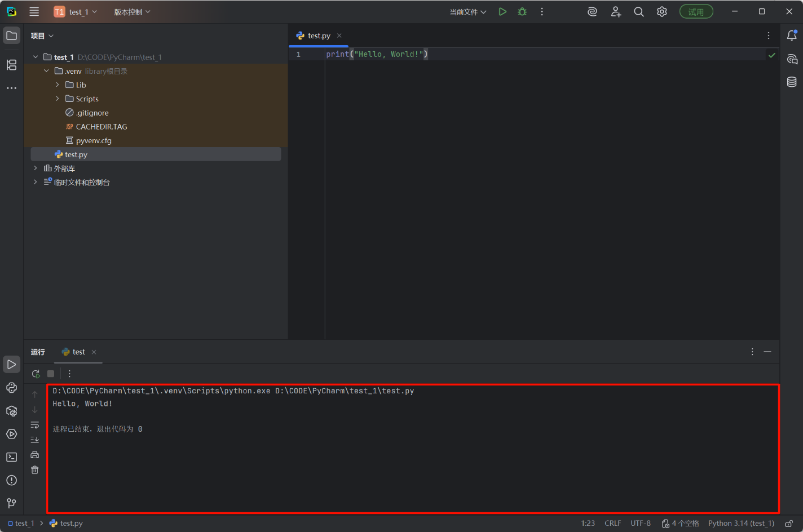
Task: Open the Python Console sidebar icon
Action: click(x=11, y=388)
